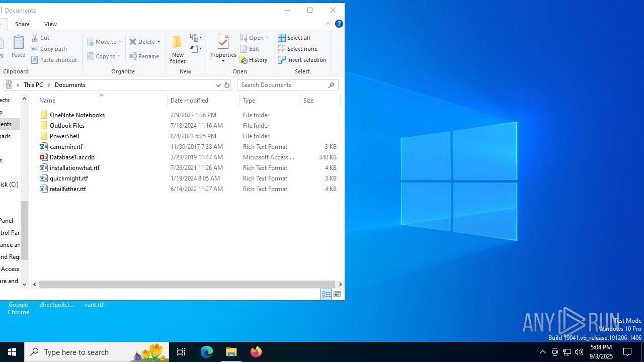Switch to Large icons view layout icon
This screenshot has width=644, height=362.
coord(337,295)
